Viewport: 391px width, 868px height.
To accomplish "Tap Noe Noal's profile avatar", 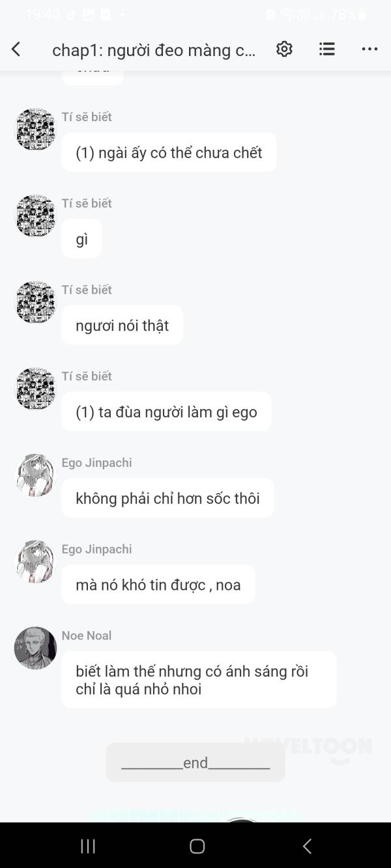I will [35, 648].
